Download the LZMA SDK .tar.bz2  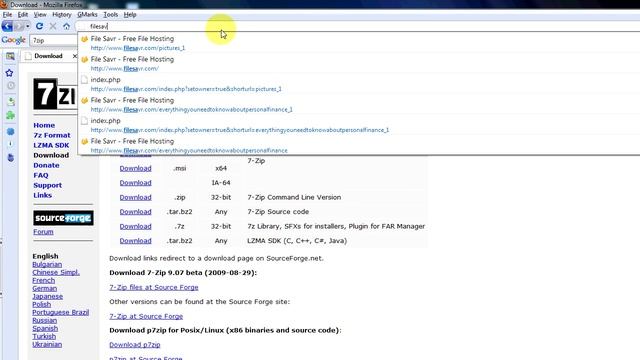(136, 241)
